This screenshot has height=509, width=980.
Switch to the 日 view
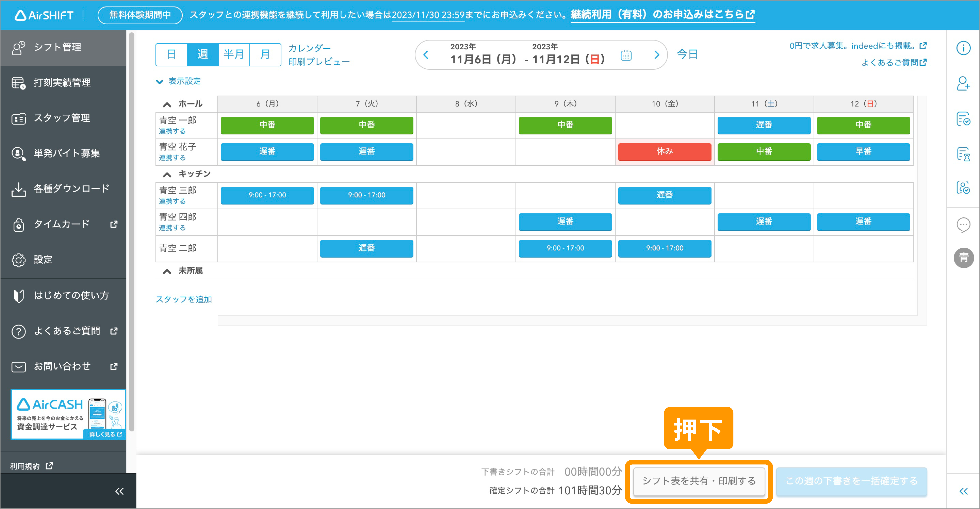pyautogui.click(x=171, y=54)
